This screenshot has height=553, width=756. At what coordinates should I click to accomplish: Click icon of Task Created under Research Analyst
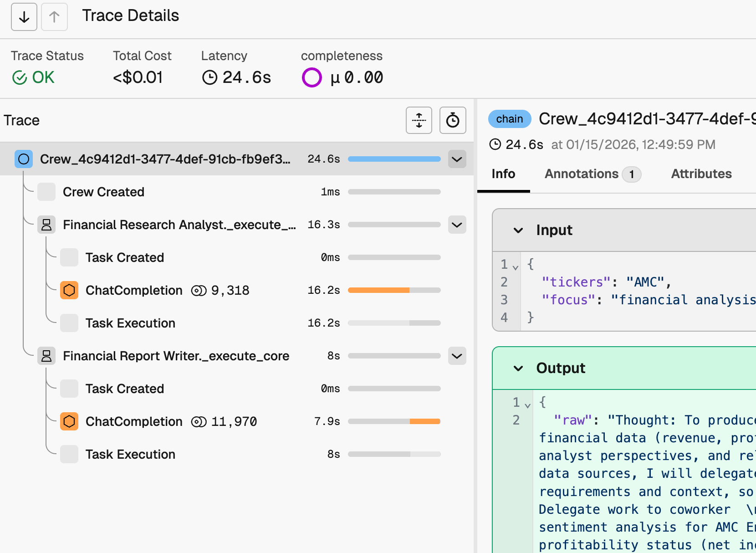click(x=69, y=257)
